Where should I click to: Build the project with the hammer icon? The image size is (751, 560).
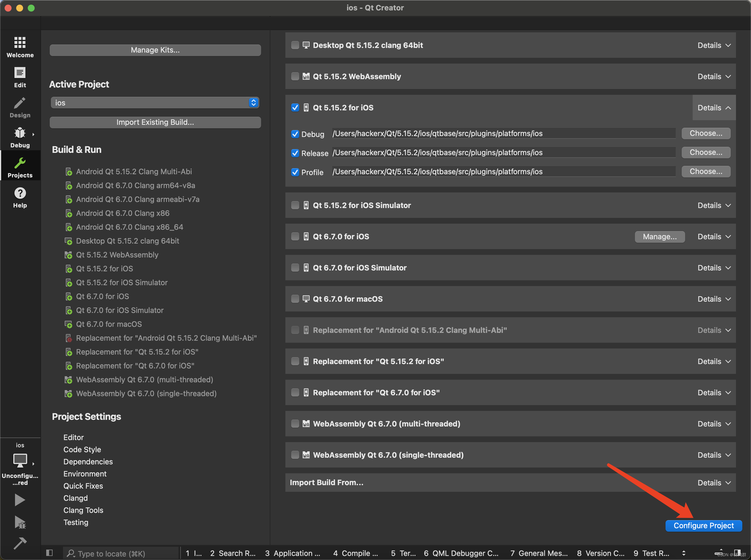coord(20,544)
